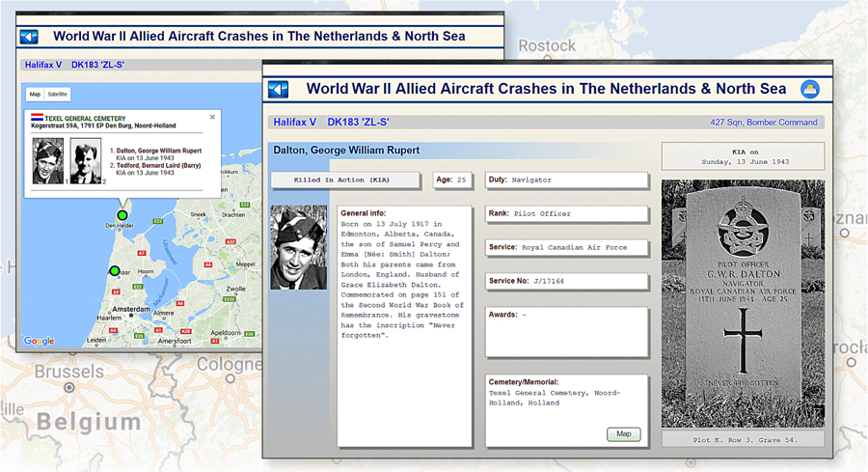
Task: Switch to Satellite map view
Action: pyautogui.click(x=58, y=95)
